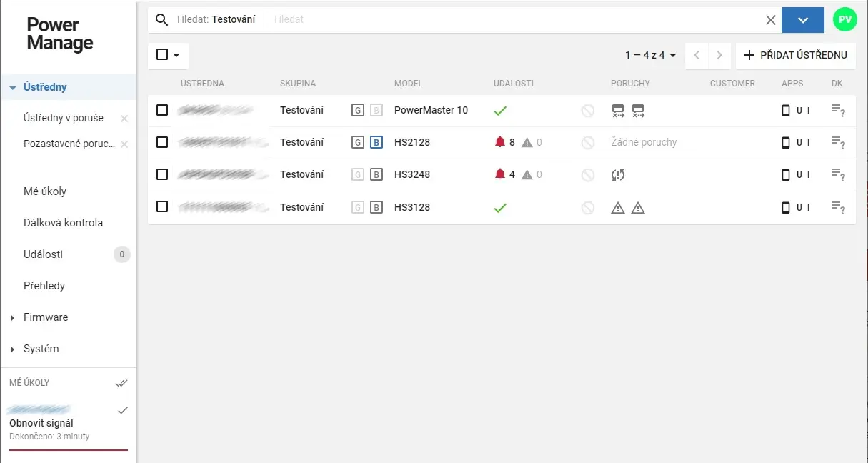The image size is (868, 463).
Task: Open the DK list icon in HS2128 row
Action: coord(838,142)
